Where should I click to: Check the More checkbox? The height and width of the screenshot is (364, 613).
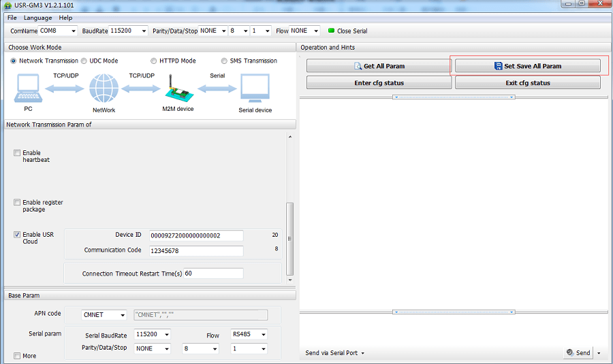17,356
